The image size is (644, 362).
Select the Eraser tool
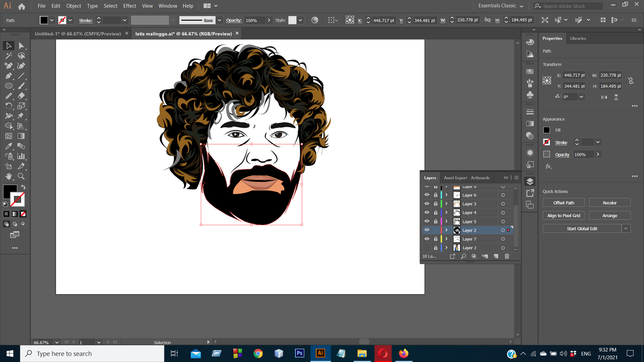click(x=21, y=96)
